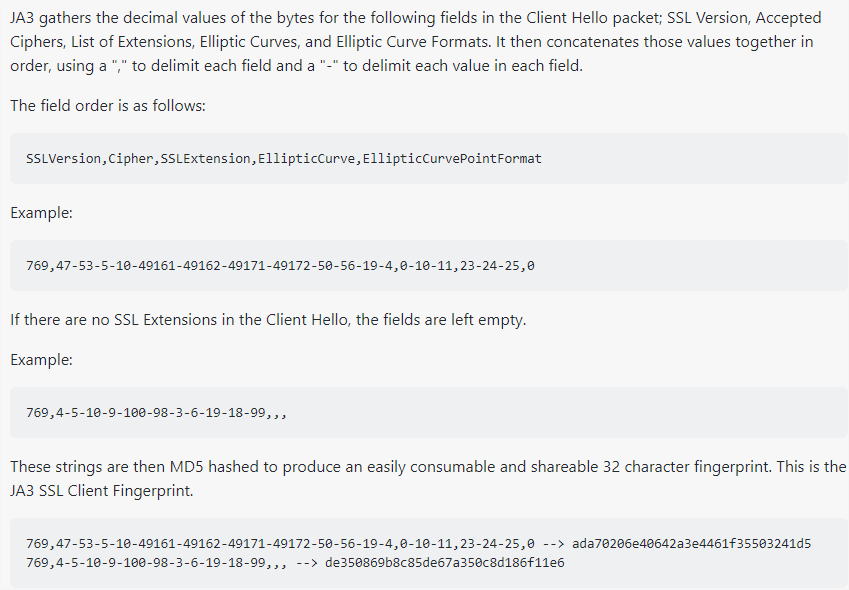The width and height of the screenshot is (849, 590).
Task: Click "Elliptic Curve Formats" in the first paragraph
Action: tap(412, 42)
